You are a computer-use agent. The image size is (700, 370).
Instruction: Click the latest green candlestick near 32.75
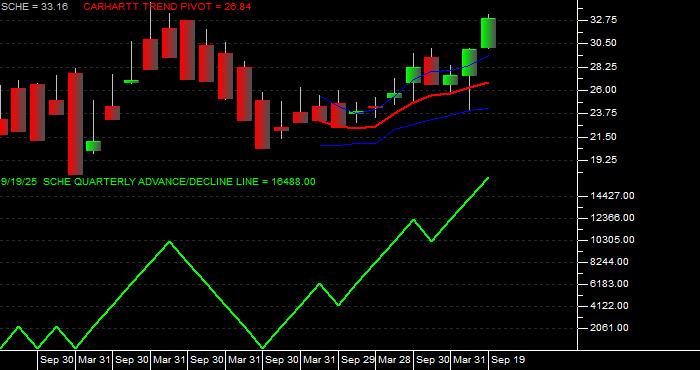pyautogui.click(x=488, y=33)
